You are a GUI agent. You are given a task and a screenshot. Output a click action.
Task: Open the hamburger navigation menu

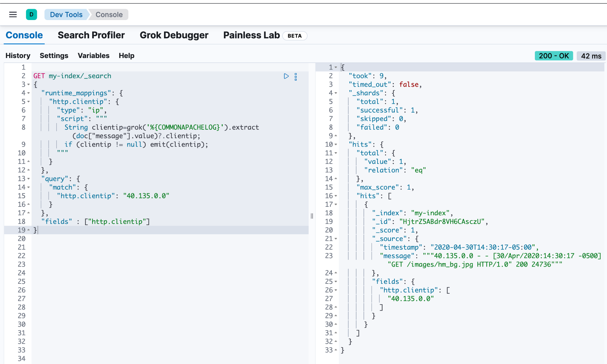(13, 14)
